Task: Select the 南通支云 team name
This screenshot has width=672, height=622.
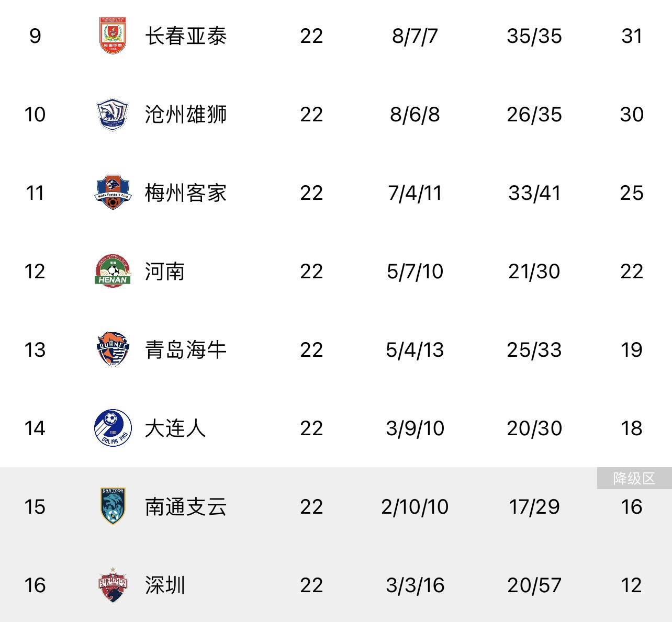Action: tap(186, 507)
